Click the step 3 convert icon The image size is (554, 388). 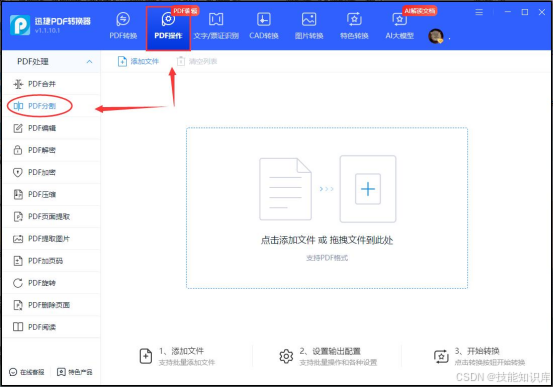point(441,356)
